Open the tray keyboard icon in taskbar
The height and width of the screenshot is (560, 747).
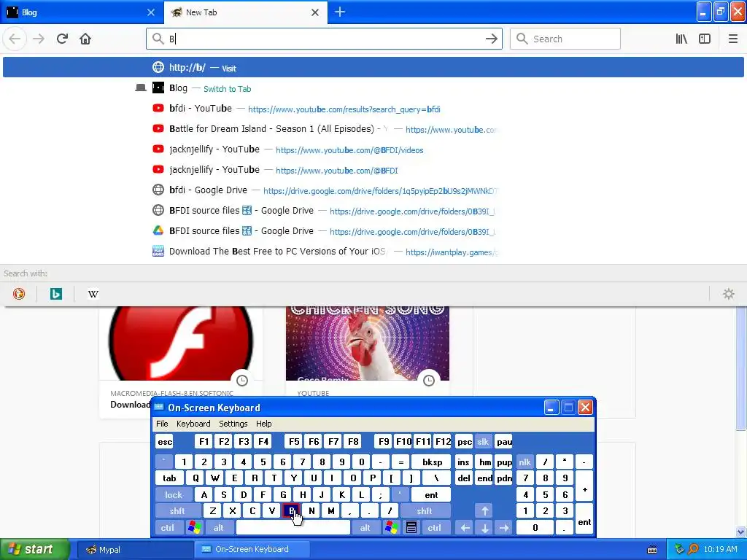[652, 550]
